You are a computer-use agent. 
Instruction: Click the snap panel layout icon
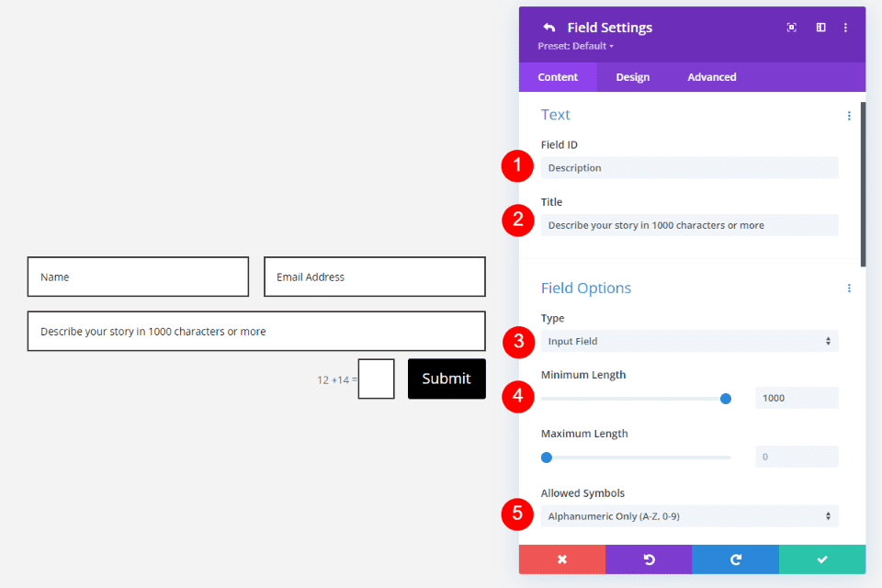[x=820, y=28]
